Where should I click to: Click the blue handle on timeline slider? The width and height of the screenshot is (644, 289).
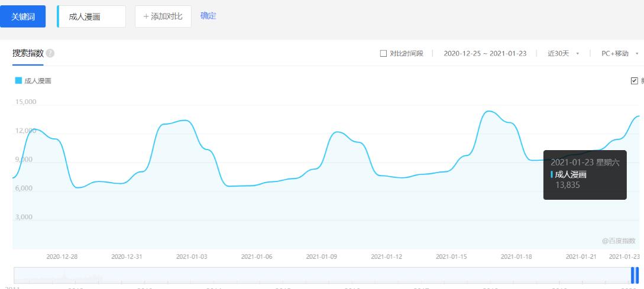(635, 275)
